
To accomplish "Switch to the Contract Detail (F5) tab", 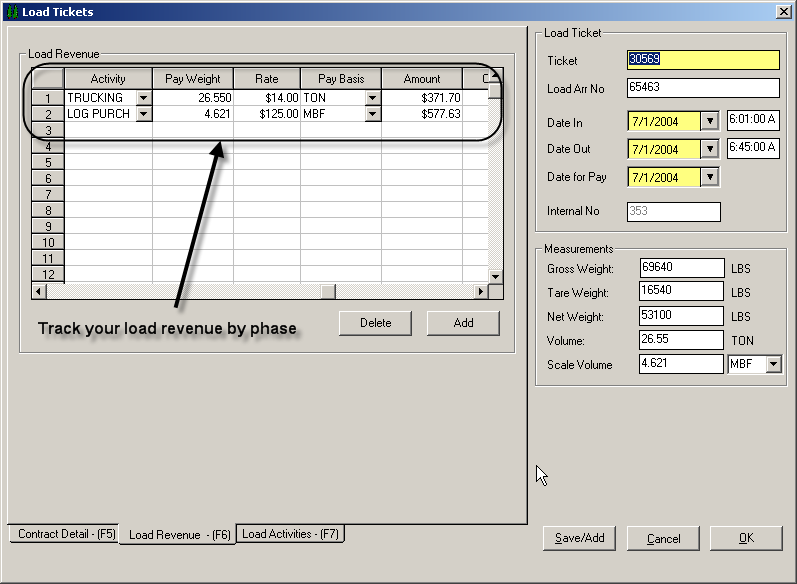I will 66,534.
